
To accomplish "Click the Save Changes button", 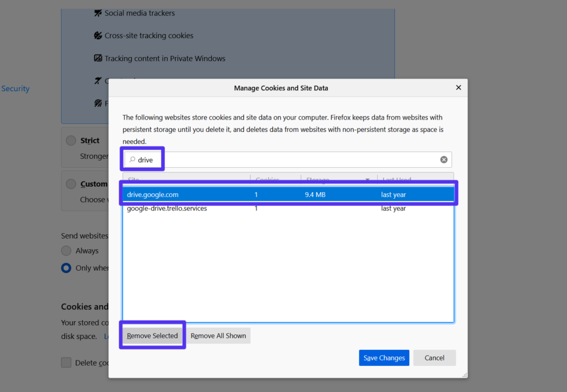I will [384, 358].
